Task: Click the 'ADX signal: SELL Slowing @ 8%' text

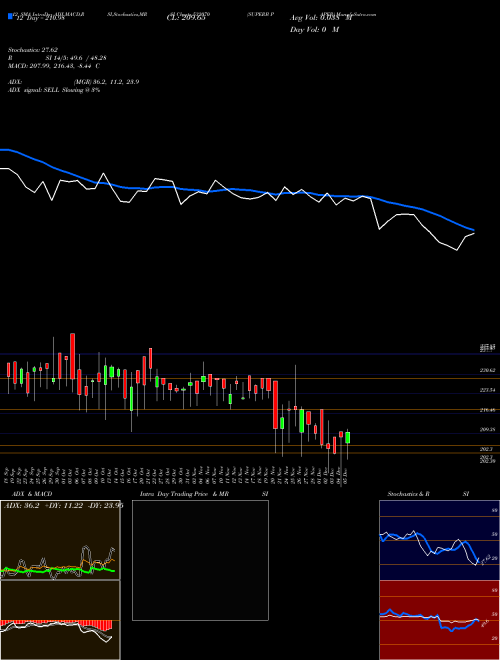Action: tap(54, 90)
